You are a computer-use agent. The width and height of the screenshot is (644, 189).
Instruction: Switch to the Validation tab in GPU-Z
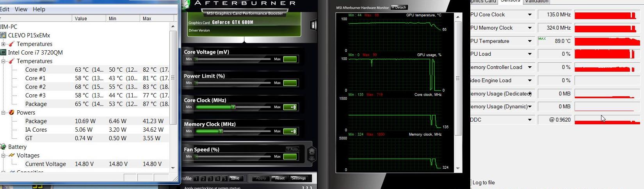pos(536,1)
